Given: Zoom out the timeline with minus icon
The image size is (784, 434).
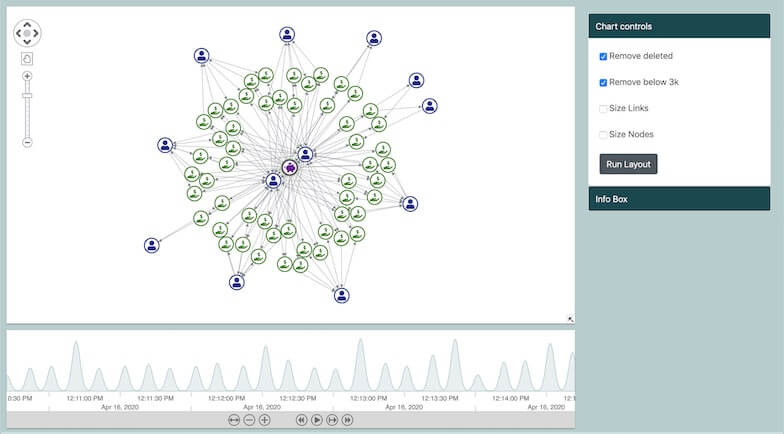Looking at the screenshot, I should pos(249,421).
